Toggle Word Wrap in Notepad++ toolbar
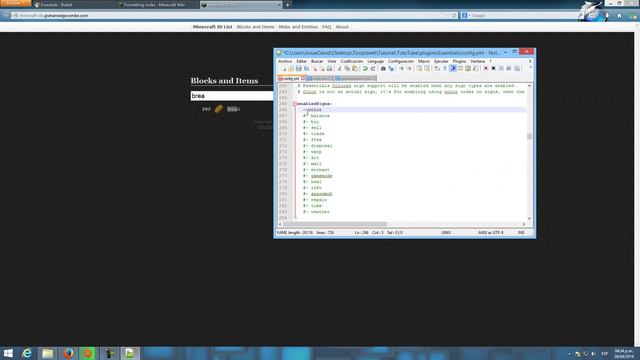The image size is (640, 360). [437, 69]
